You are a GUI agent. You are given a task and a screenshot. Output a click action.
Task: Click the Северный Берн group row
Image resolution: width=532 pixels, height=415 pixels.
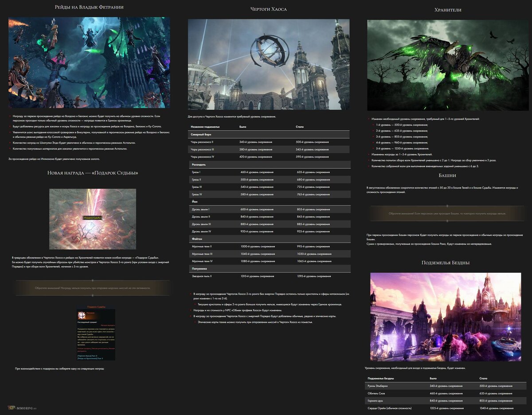269,134
